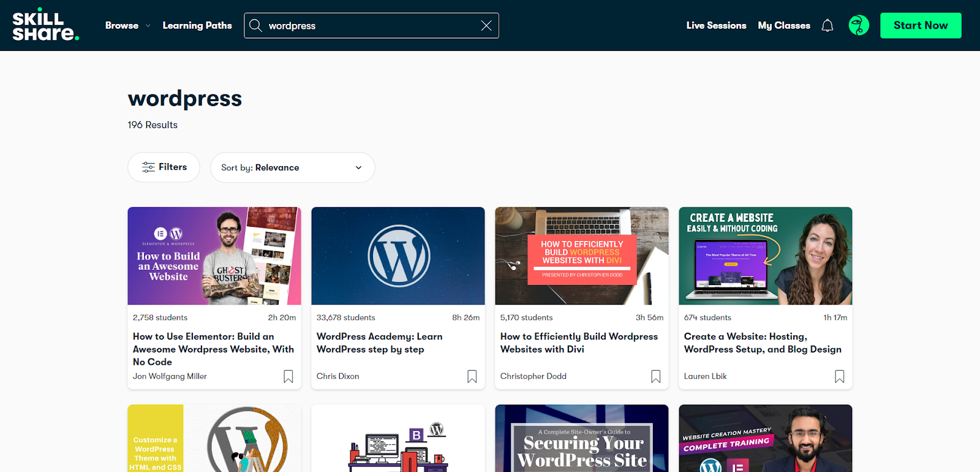Click the 196 Results count

153,125
